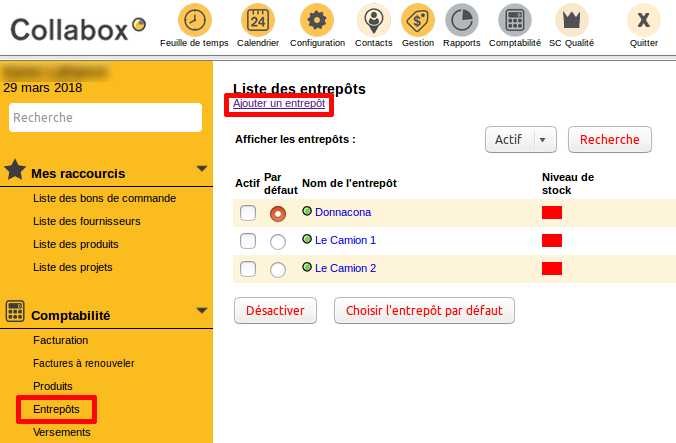The image size is (676, 443).
Task: Open Entrepôts in the sidebar menu
Action: click(56, 409)
